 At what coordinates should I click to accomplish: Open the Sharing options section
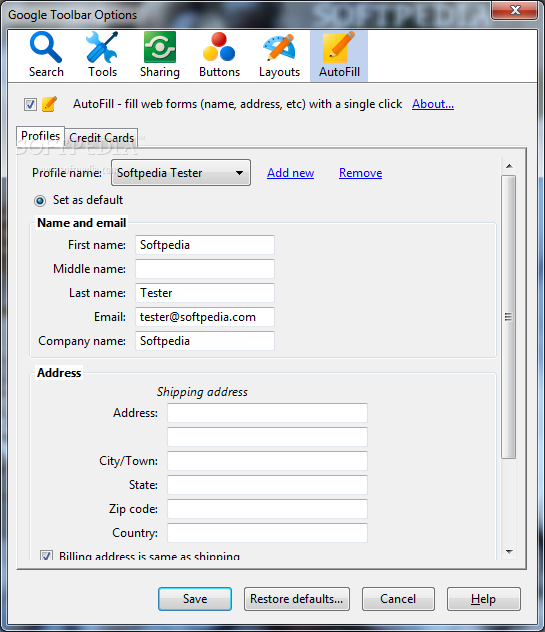point(160,55)
